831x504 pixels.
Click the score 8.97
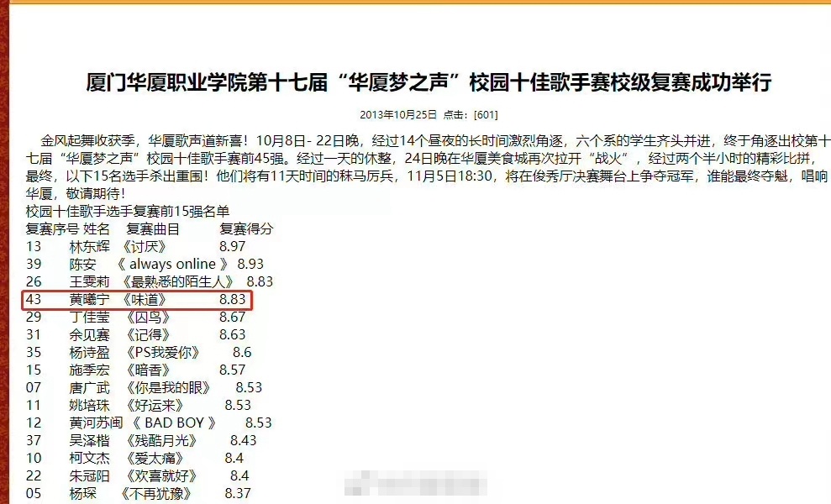pos(233,246)
